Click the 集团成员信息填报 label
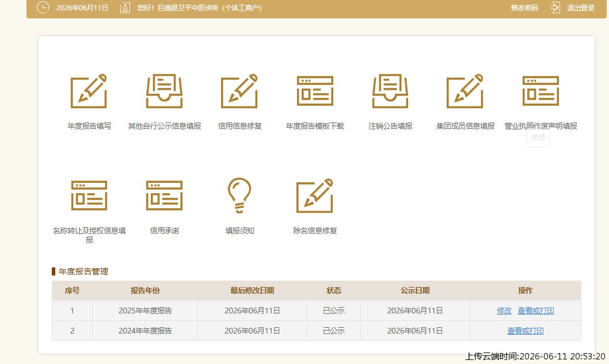Image resolution: width=609 pixels, height=364 pixels. click(465, 126)
